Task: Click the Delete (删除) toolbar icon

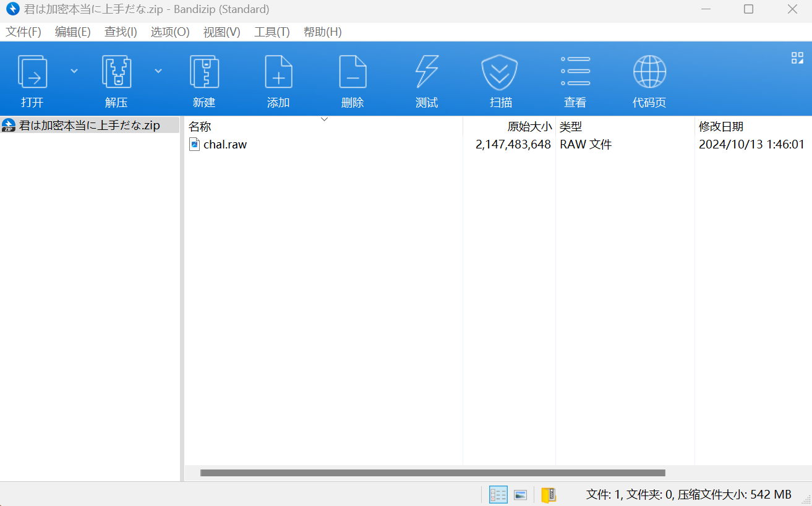Action: click(x=353, y=72)
